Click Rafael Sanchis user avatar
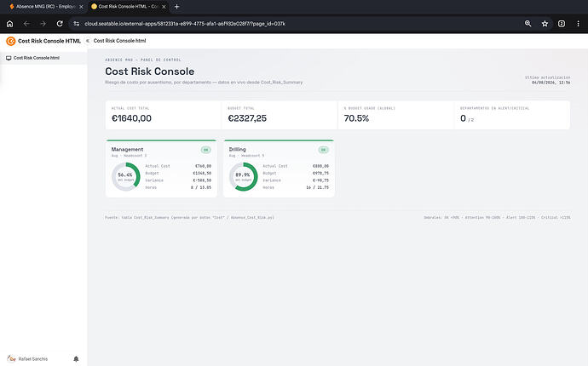Viewport: 588px width, 366px height. tap(11, 358)
